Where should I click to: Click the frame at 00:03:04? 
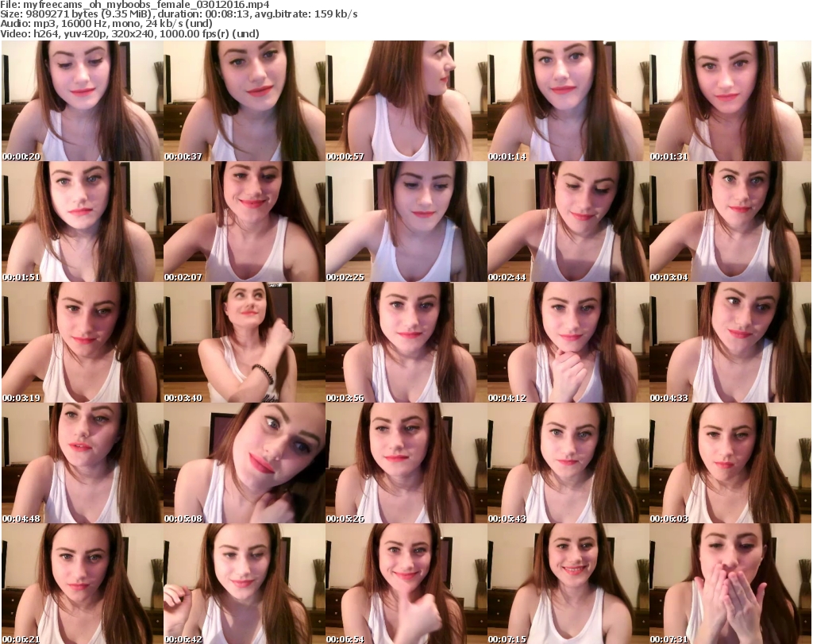730,222
